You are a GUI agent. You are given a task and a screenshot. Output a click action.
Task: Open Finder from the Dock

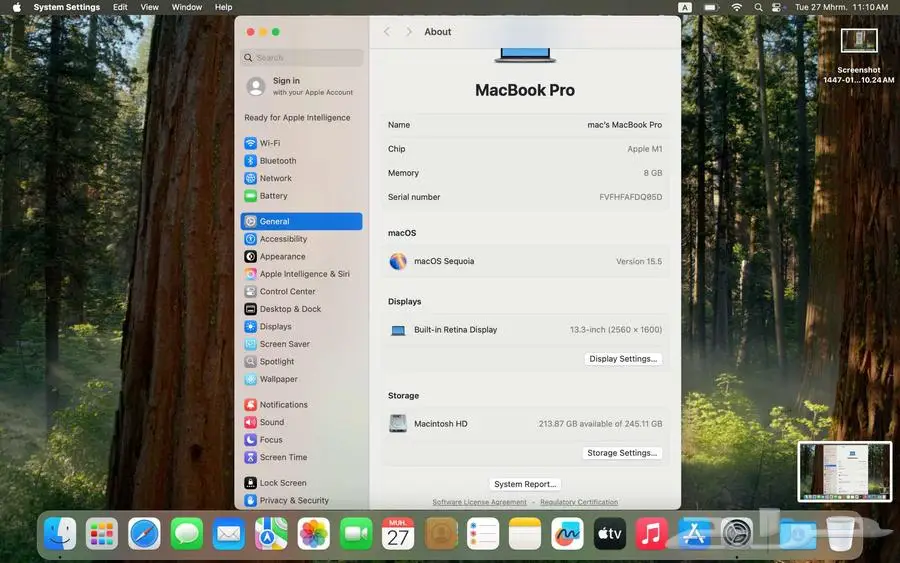pyautogui.click(x=60, y=534)
